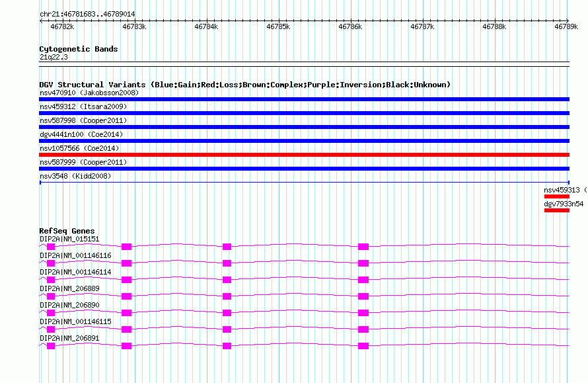The image size is (588, 383).
Task: Click the NM_015151 exon near 46783k
Action: tap(127, 247)
